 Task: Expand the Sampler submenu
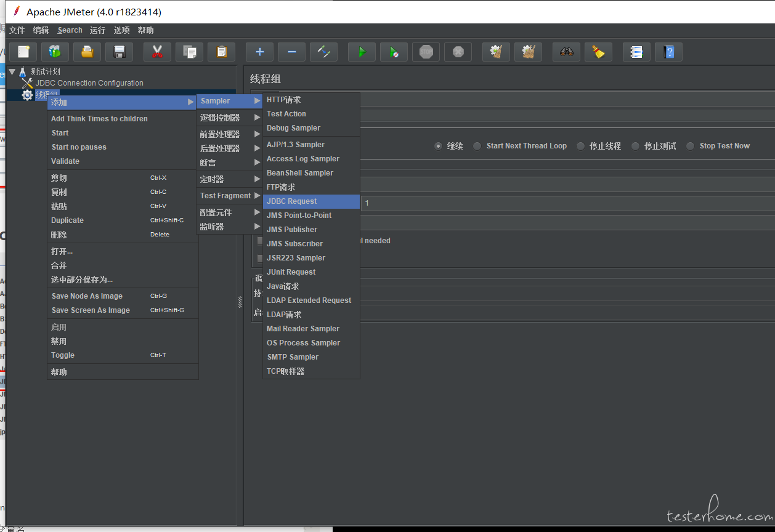[230, 101]
